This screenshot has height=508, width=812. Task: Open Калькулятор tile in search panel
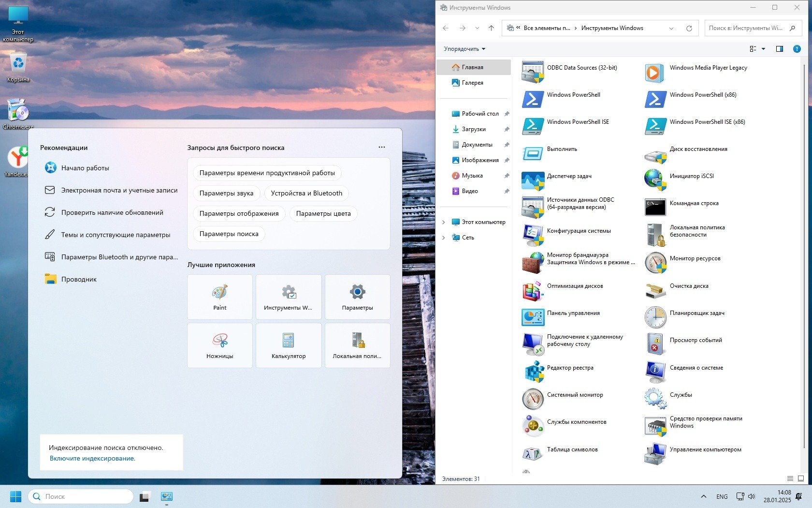tap(289, 345)
